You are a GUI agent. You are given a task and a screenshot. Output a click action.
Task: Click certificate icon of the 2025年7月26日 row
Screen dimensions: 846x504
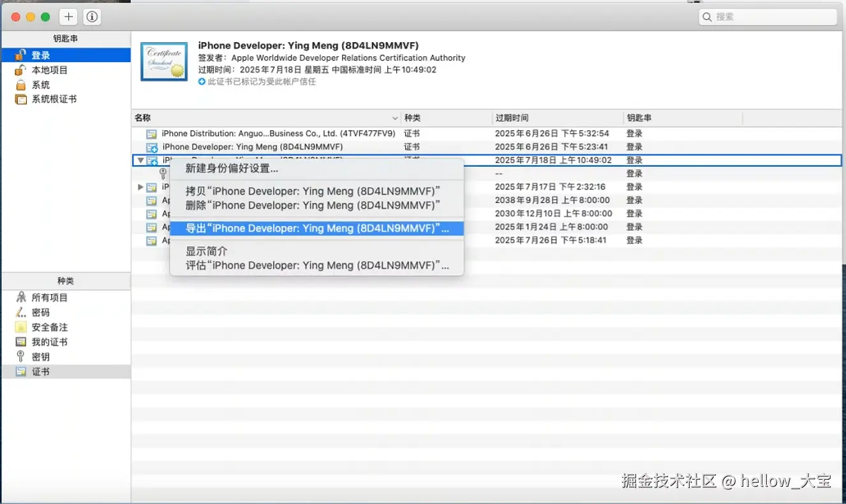(x=152, y=241)
